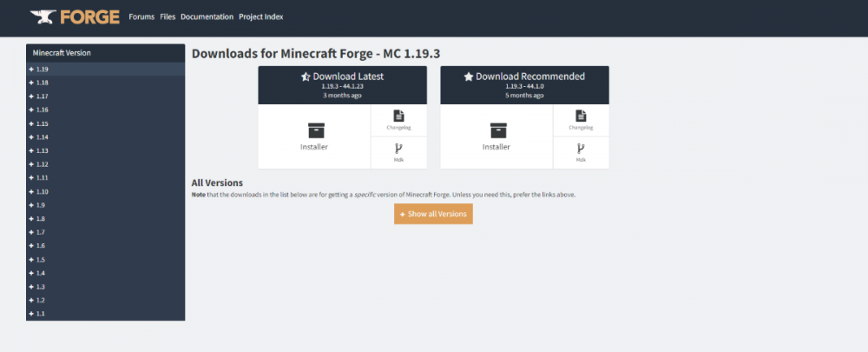Go to Project Index page
This screenshot has height=352, width=868.
[x=261, y=17]
